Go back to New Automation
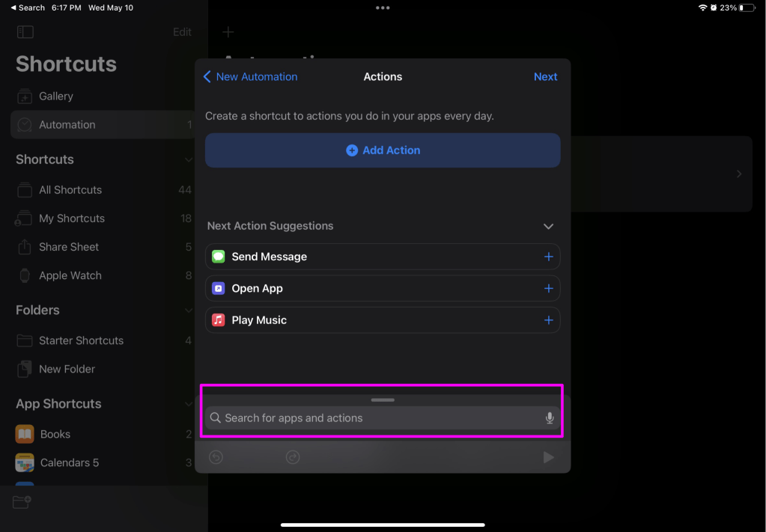Screen dimensions: 766x532 pyautogui.click(x=250, y=77)
